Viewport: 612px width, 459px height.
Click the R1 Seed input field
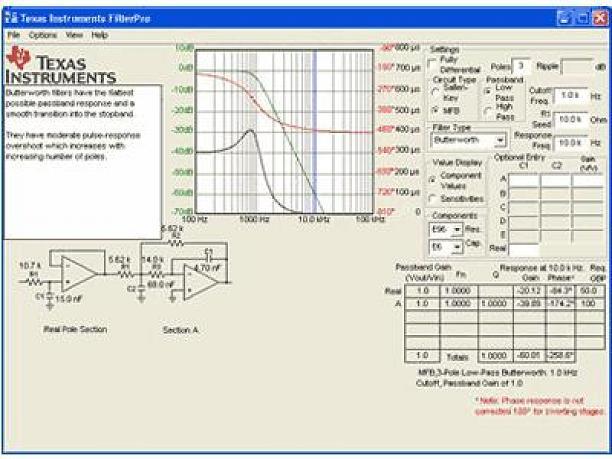coord(571,120)
